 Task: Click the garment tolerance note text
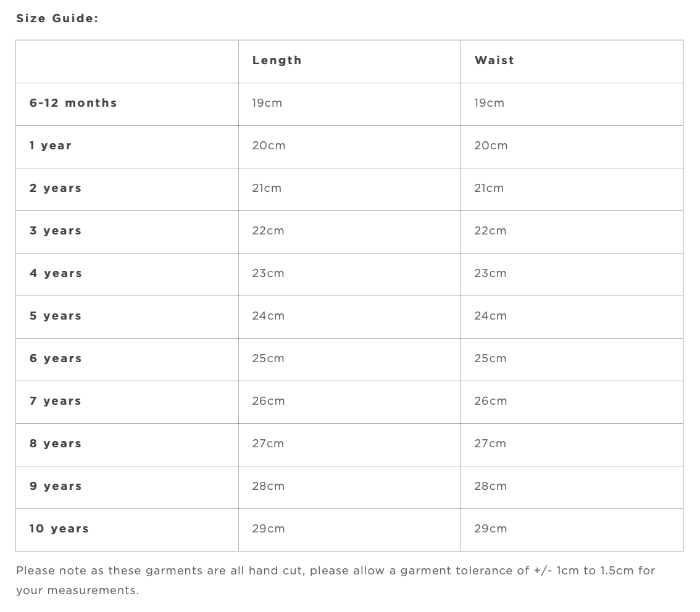pos(335,580)
